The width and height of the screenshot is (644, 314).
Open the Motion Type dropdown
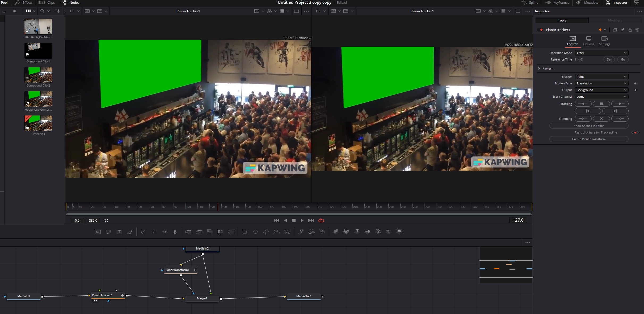point(601,83)
